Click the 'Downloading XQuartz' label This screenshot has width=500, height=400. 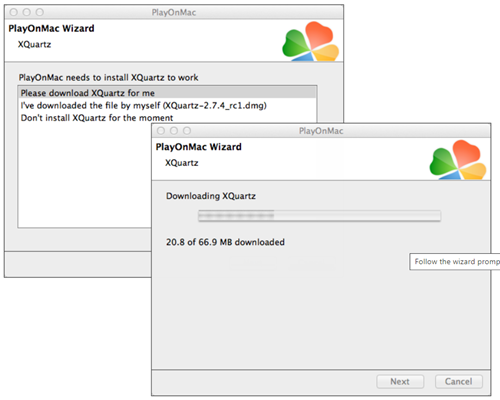click(x=211, y=196)
